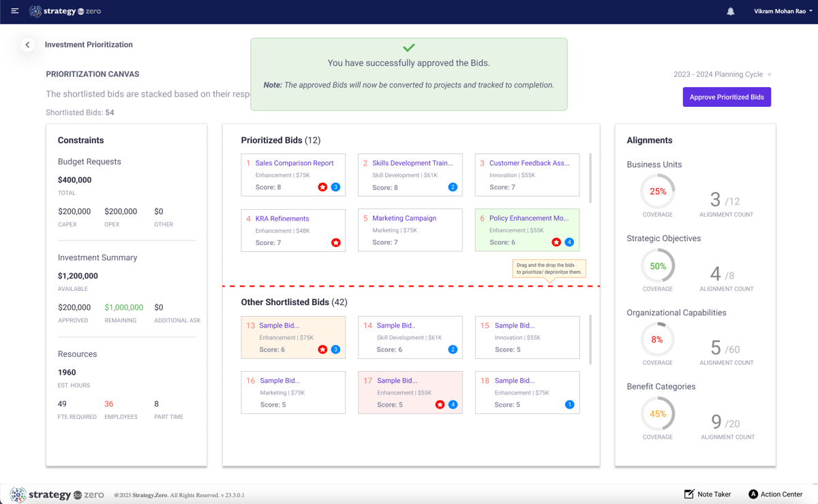Click red star badge on Policy Enhancement card
Screen dimensions: 818x504
[x=556, y=242]
